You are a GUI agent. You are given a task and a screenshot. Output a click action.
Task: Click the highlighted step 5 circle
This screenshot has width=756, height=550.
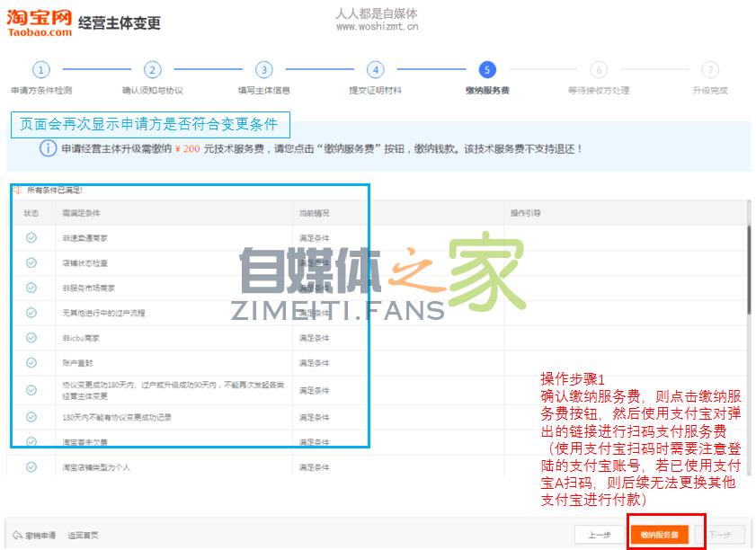click(x=487, y=69)
